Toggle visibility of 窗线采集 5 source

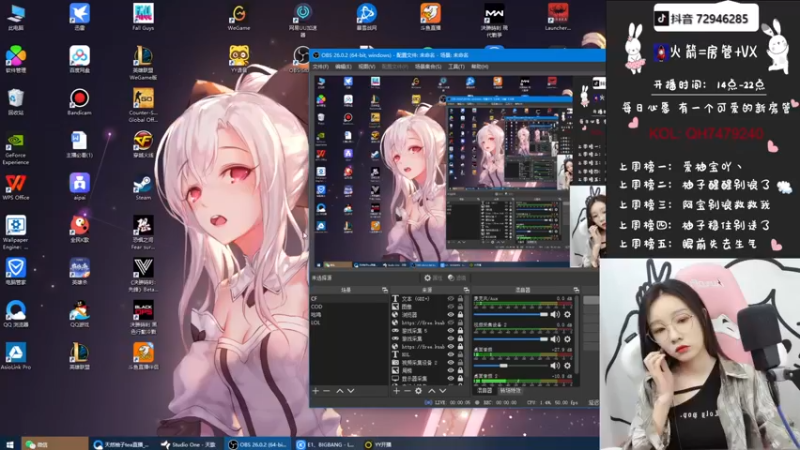451,331
